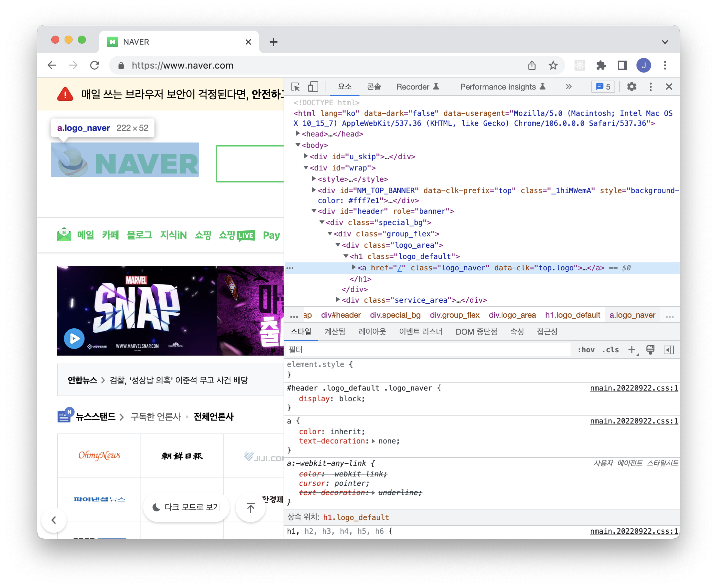Image resolution: width=717 pixels, height=588 pixels.
Task: Open the Chrome extensions puzzle icon
Action: pos(601,65)
